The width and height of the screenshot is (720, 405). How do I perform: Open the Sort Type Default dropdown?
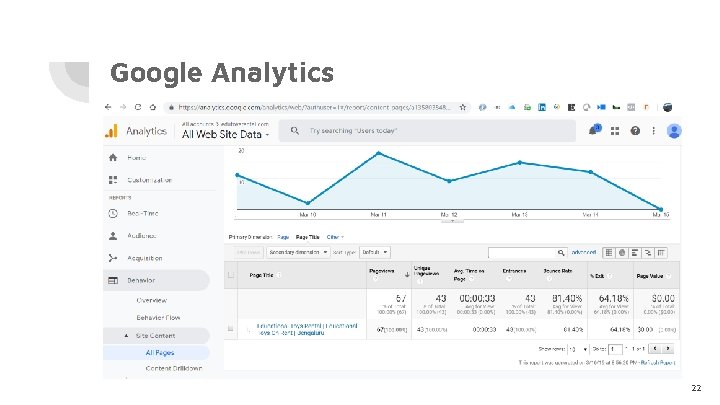(x=375, y=252)
